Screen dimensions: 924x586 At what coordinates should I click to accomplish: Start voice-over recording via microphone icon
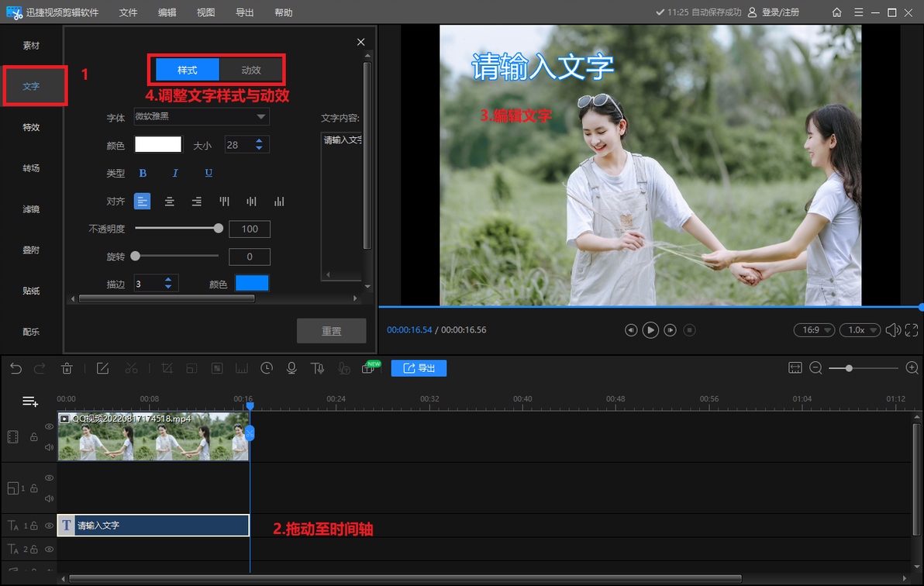(x=291, y=368)
